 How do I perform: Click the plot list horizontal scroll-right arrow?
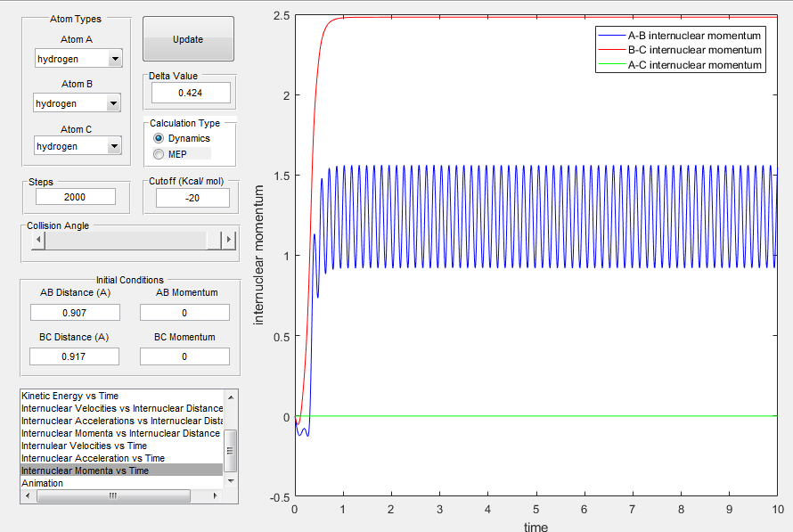[215, 495]
